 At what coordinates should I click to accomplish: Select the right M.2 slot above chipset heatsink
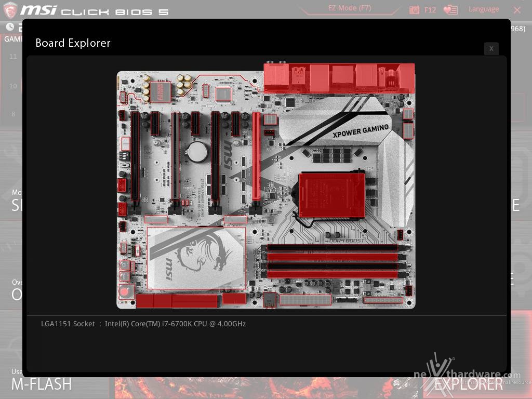click(235, 220)
